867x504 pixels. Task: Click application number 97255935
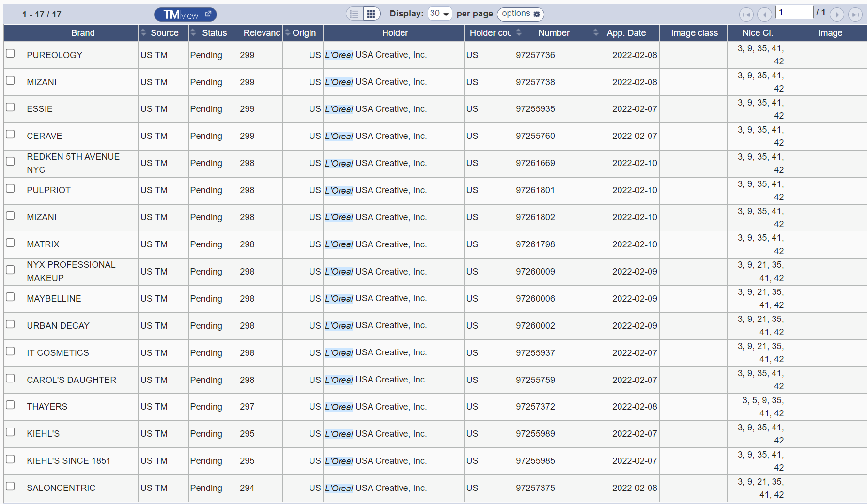coord(535,109)
